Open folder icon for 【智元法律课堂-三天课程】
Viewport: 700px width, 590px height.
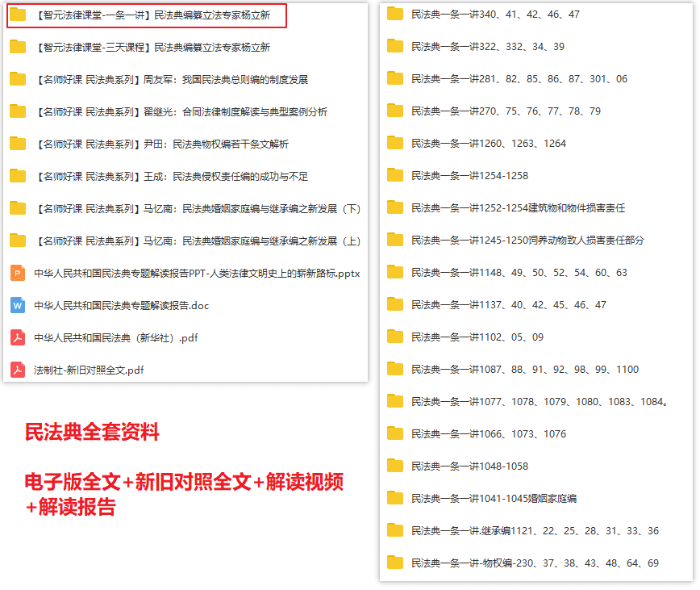18,47
